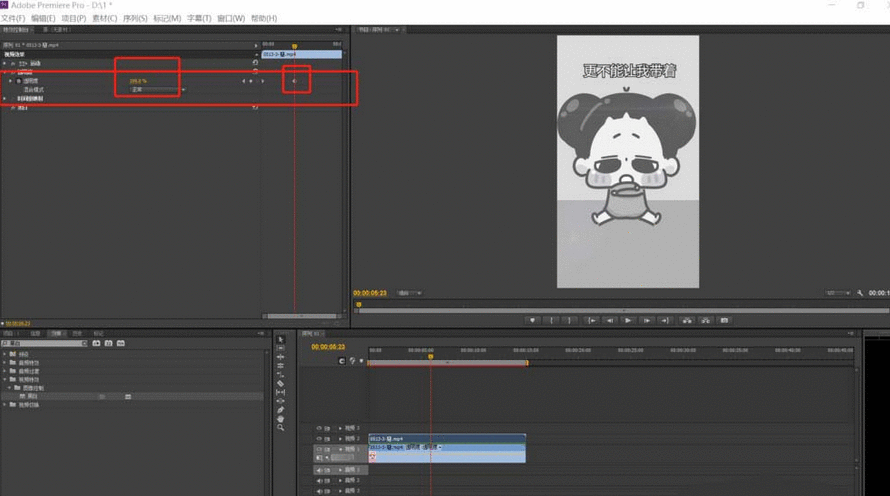This screenshot has height=496, width=890.
Task: Click the program monitor settings wrench icon
Action: 860,293
